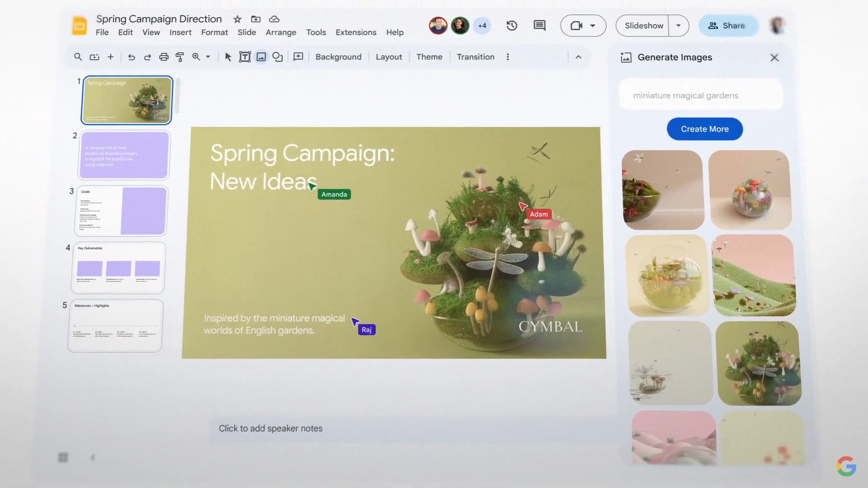
Task: Insert a shape from toolbar
Action: 278,57
